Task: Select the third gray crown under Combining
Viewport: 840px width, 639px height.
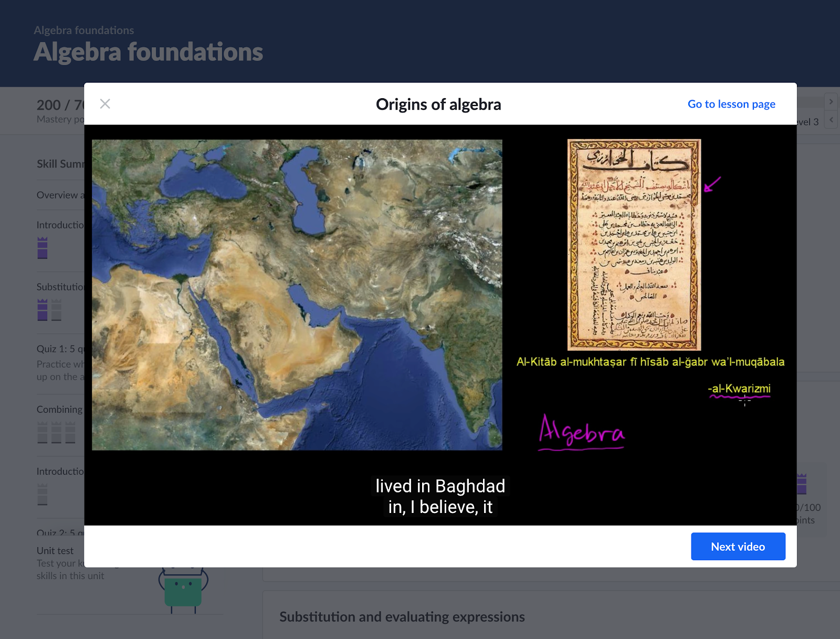Action: 70,432
